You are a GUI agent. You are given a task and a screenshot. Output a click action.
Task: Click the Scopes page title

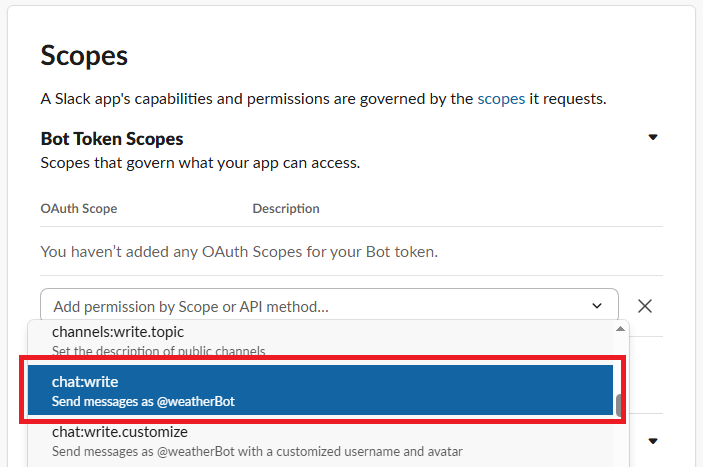click(84, 56)
